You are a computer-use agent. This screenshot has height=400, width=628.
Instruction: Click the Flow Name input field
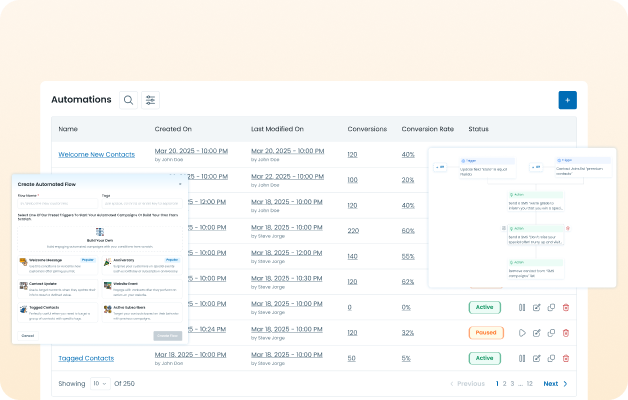click(x=57, y=203)
